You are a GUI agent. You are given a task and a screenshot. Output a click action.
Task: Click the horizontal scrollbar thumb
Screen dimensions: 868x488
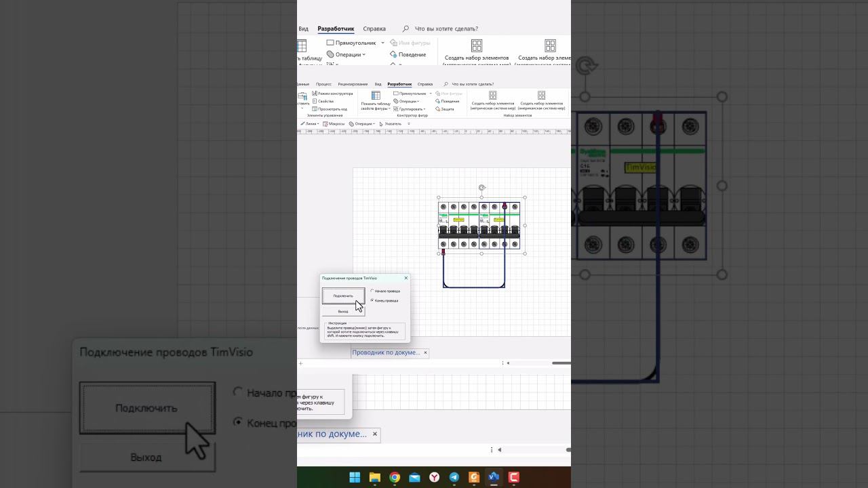point(561,363)
